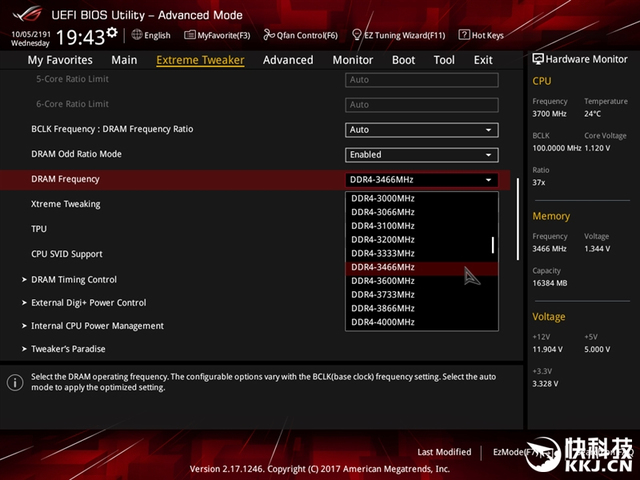Image resolution: width=640 pixels, height=480 pixels.
Task: Switch to the Advanced tab
Action: click(288, 60)
